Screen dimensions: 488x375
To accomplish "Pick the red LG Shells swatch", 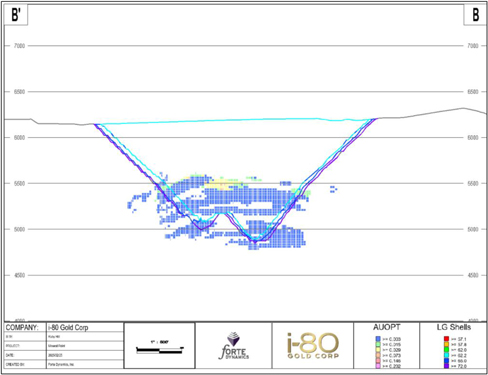I will pos(446,339).
